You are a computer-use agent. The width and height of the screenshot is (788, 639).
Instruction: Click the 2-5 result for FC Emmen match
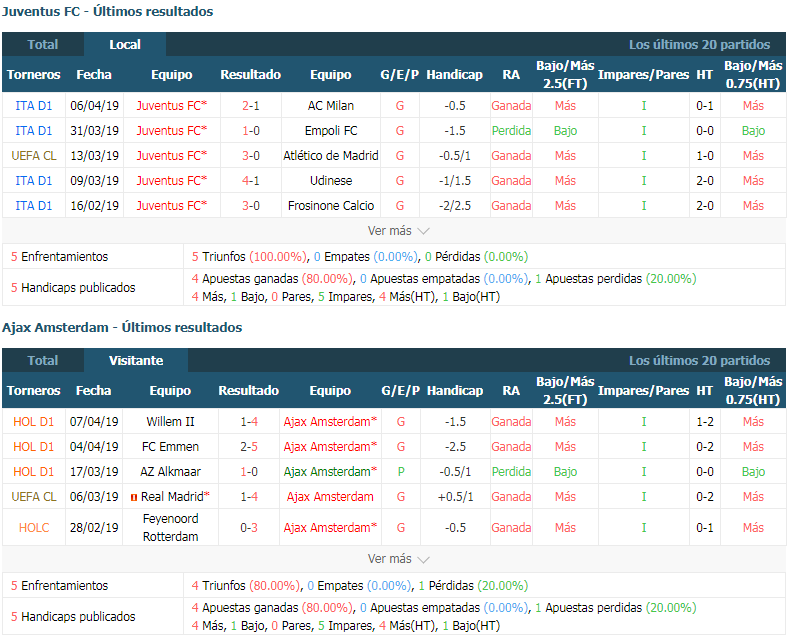click(249, 447)
